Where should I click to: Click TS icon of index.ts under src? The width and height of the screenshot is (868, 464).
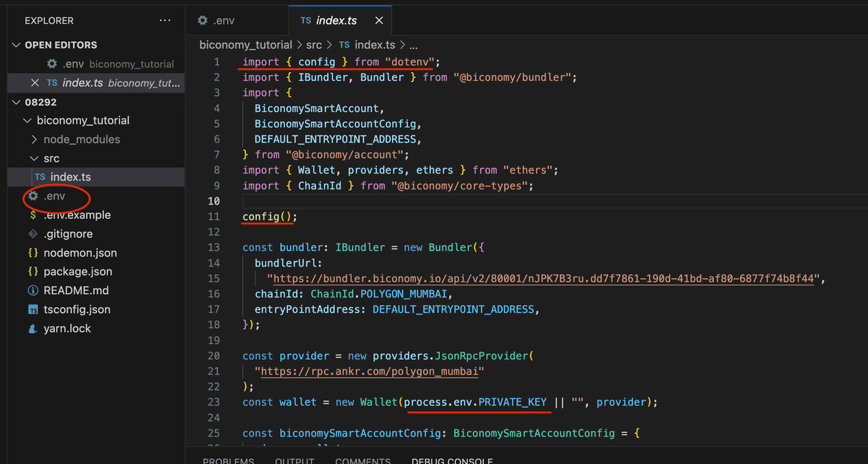tap(40, 177)
